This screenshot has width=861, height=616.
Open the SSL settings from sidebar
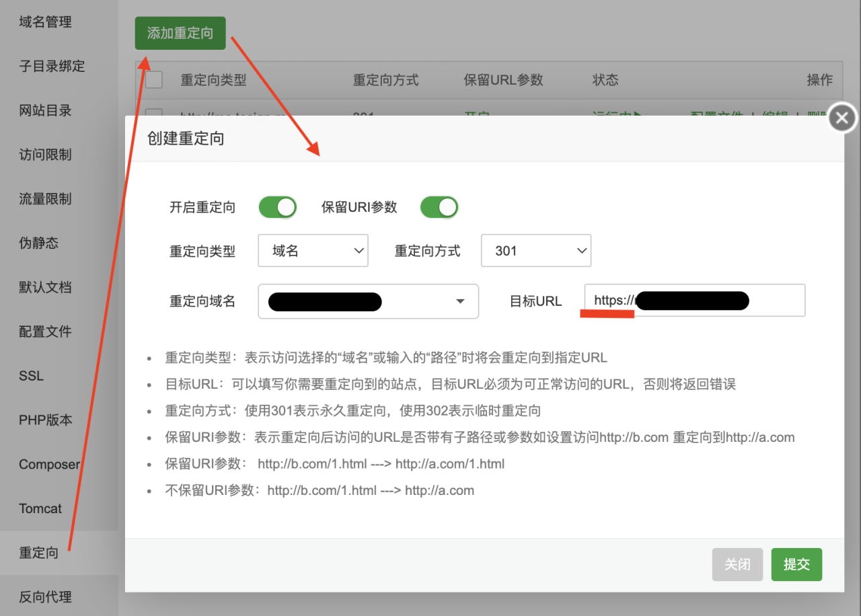click(31, 375)
